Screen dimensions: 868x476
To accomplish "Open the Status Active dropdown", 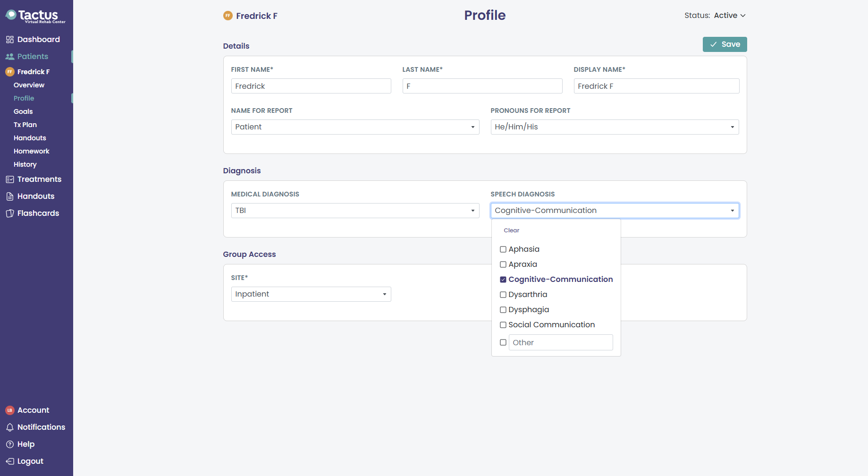I will tap(729, 16).
